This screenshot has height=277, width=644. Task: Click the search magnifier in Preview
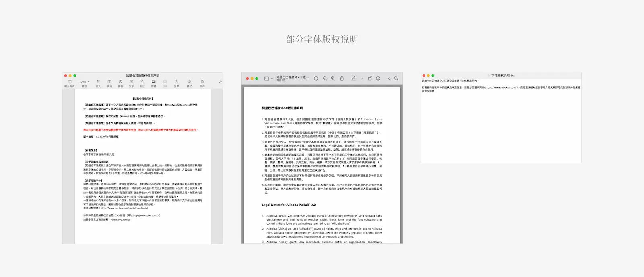pyautogui.click(x=396, y=79)
